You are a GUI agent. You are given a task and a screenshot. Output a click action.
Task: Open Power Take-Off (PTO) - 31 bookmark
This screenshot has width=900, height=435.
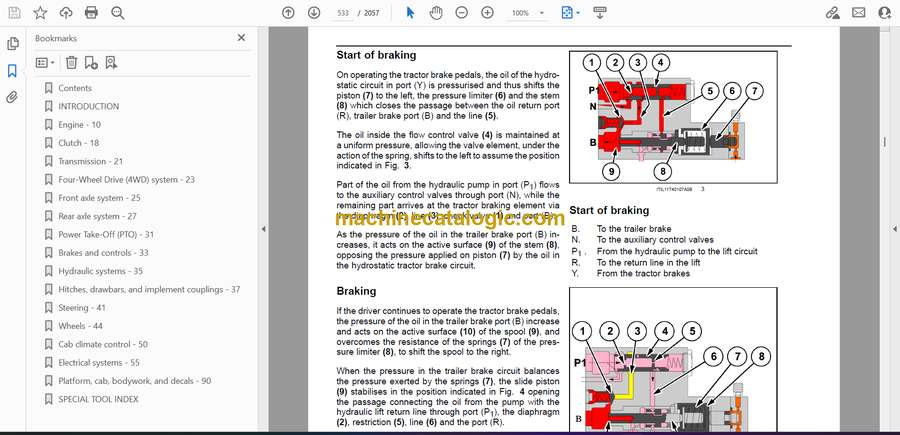coord(106,234)
